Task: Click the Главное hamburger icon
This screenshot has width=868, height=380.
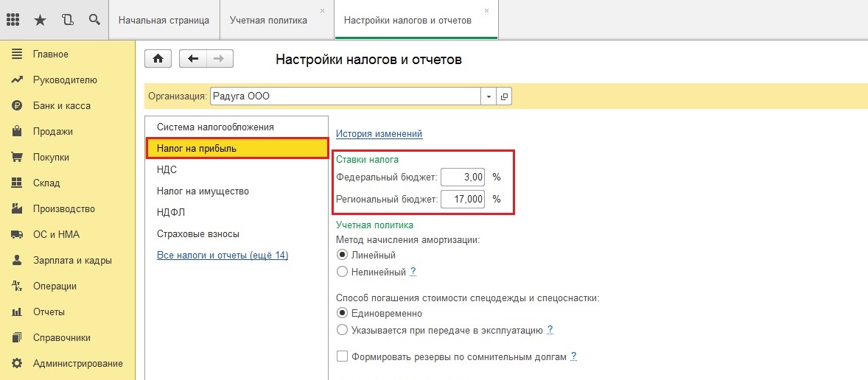Action: pyautogui.click(x=17, y=54)
